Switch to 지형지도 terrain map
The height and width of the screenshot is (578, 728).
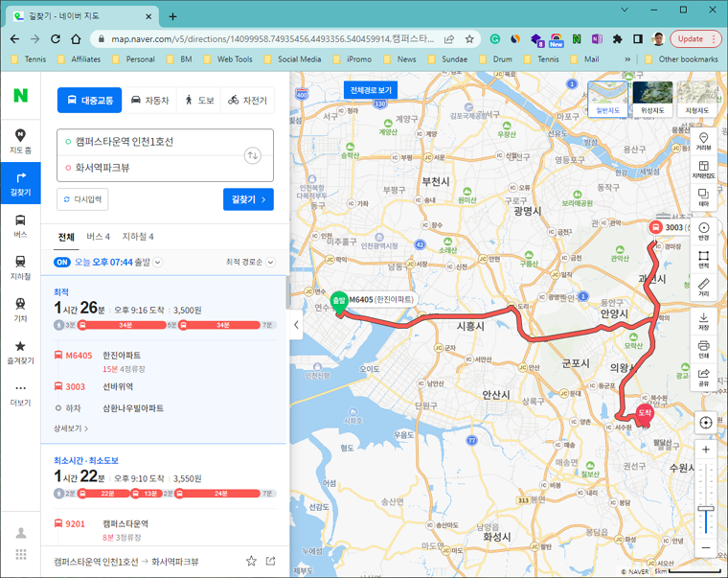point(697,99)
